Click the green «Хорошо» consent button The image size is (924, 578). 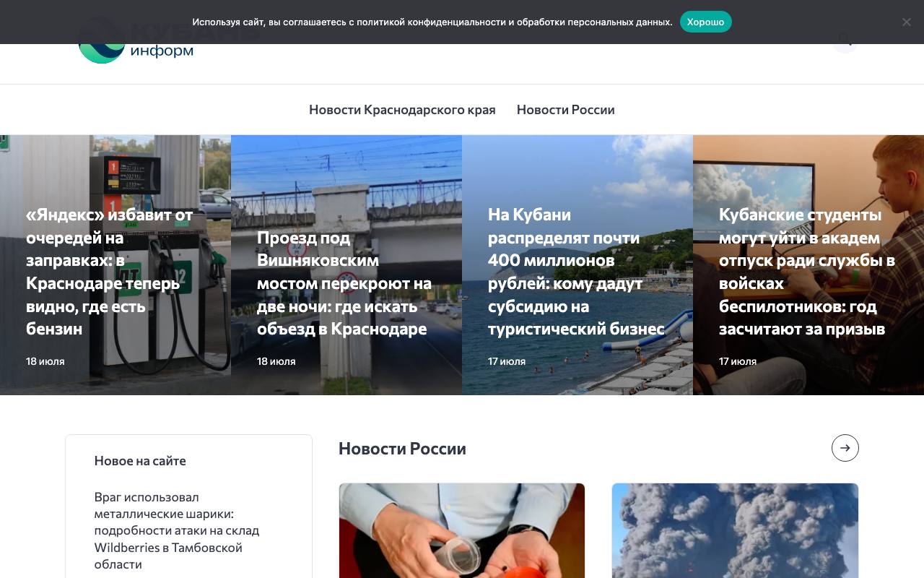point(705,22)
